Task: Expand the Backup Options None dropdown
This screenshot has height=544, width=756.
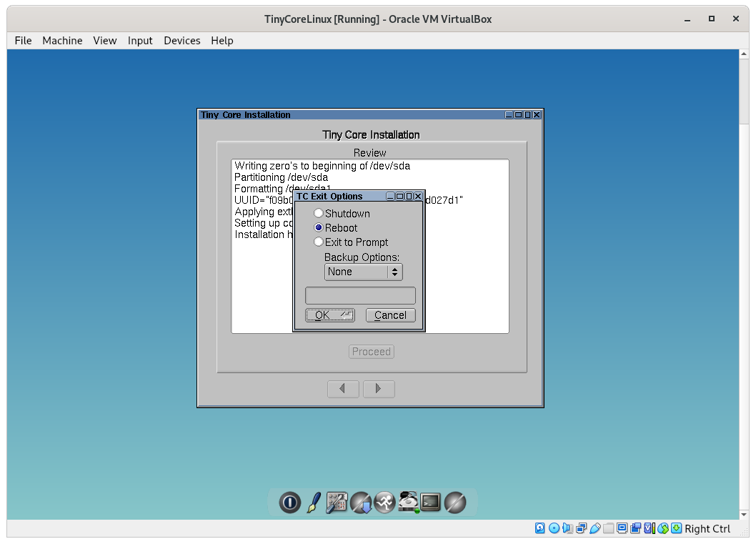Action: coord(363,272)
